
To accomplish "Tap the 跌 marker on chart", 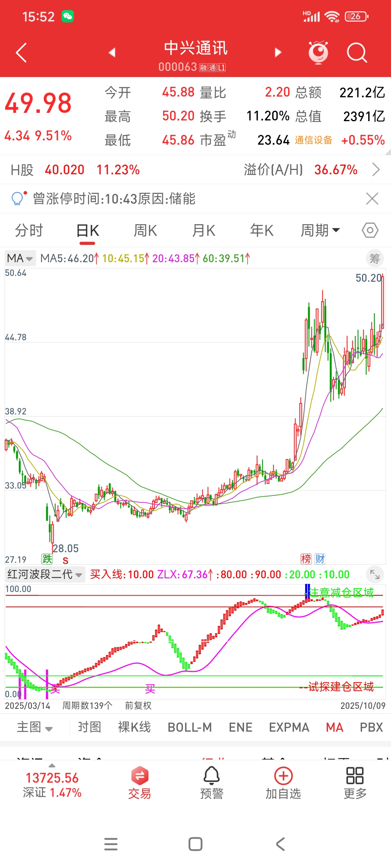I will pos(47,559).
